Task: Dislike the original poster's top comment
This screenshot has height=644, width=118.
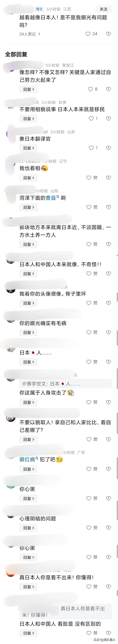Action: (x=108, y=34)
